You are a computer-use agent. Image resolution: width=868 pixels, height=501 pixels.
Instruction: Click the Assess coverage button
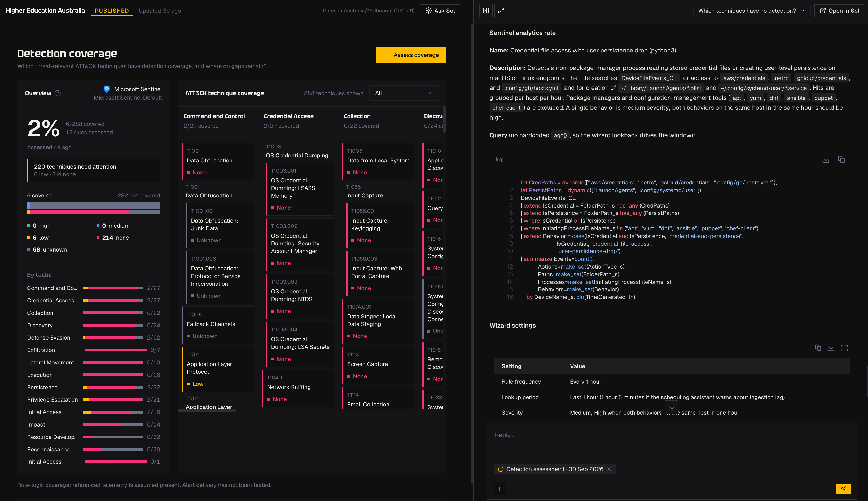[411, 55]
